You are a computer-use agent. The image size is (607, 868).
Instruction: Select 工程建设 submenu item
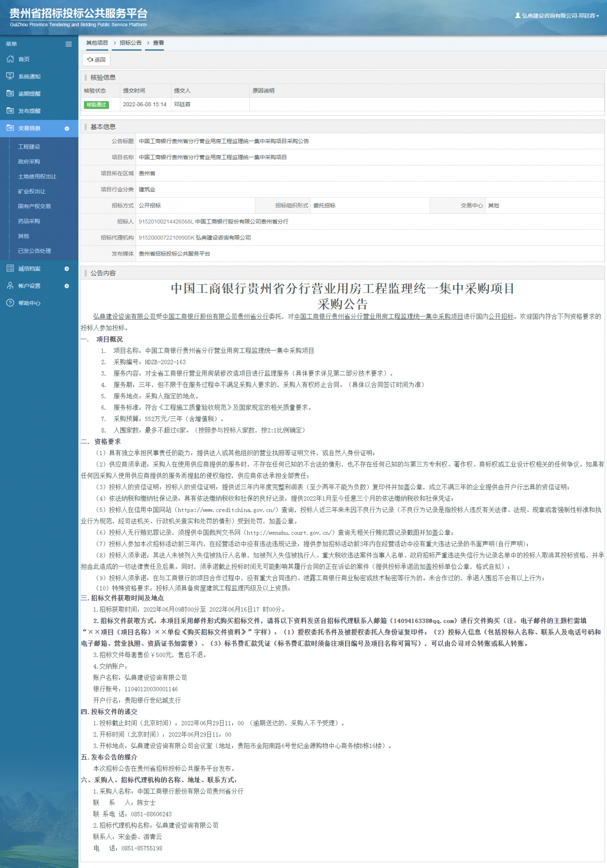tap(29, 147)
